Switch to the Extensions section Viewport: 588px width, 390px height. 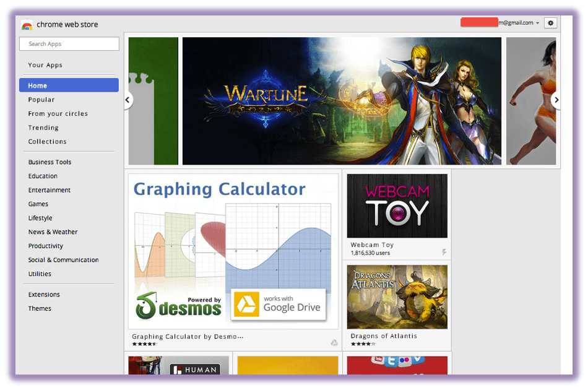click(x=43, y=294)
